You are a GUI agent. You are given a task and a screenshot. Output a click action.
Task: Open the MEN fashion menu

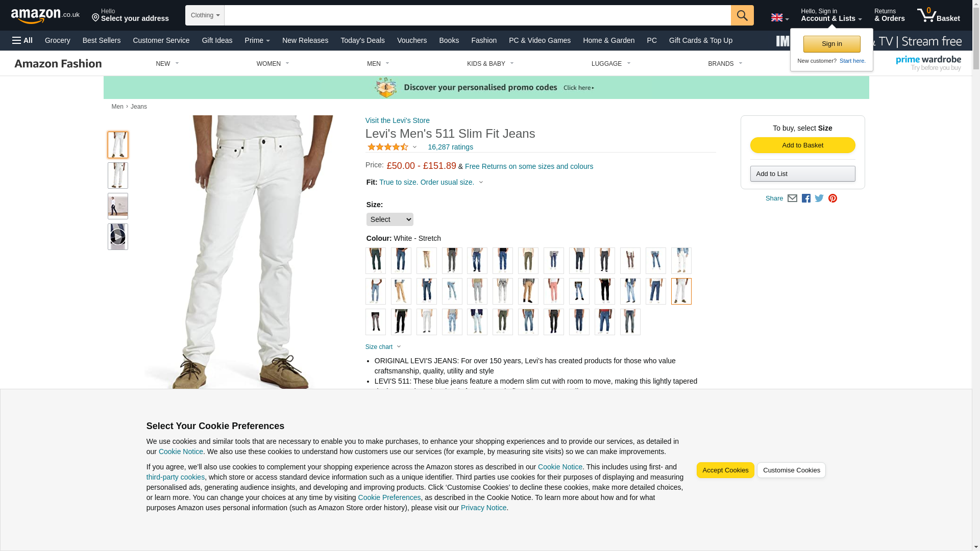(378, 64)
